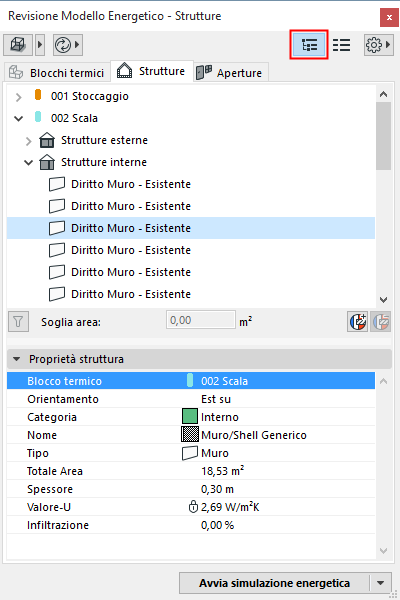The width and height of the screenshot is (400, 600).
Task: Expand the 001 Stoccaggio thermal block
Action: pos(18,97)
